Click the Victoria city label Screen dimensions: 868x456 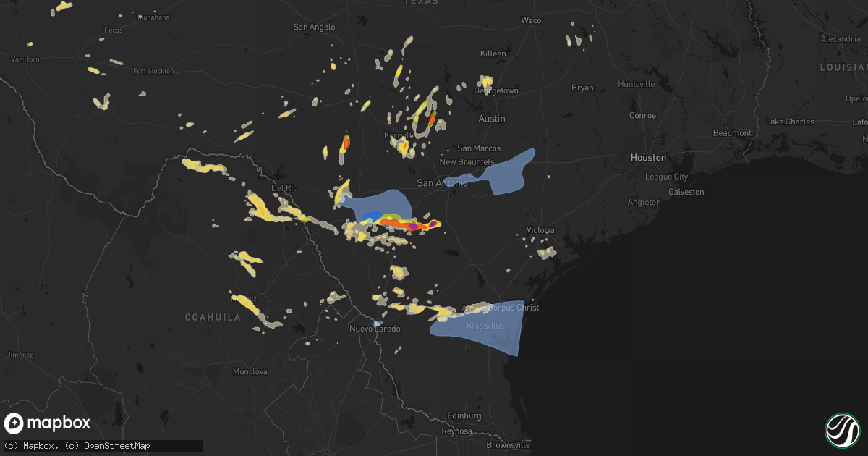coord(540,230)
